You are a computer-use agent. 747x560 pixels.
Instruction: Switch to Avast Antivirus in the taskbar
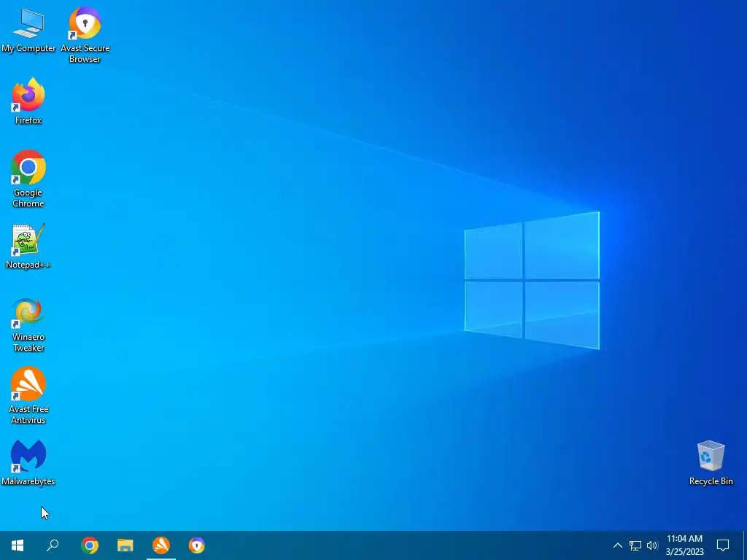pyautogui.click(x=161, y=545)
